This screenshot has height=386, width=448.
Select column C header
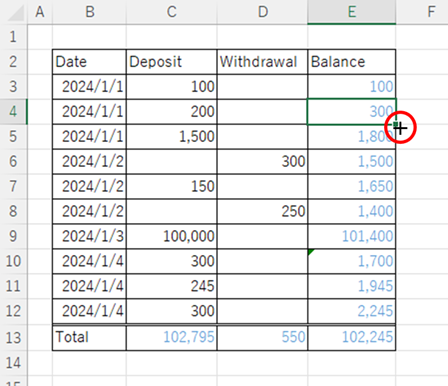click(x=172, y=12)
